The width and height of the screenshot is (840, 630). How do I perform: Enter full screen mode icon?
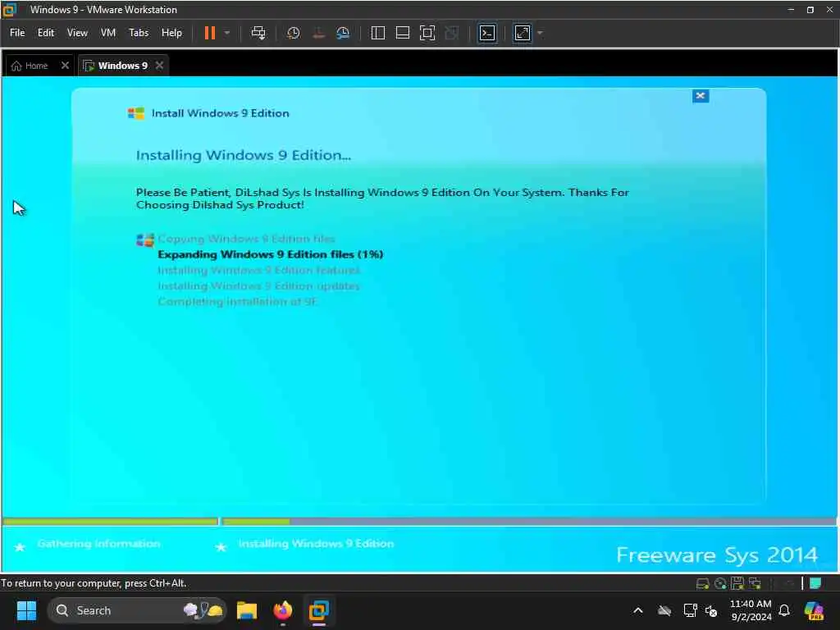[x=427, y=33]
